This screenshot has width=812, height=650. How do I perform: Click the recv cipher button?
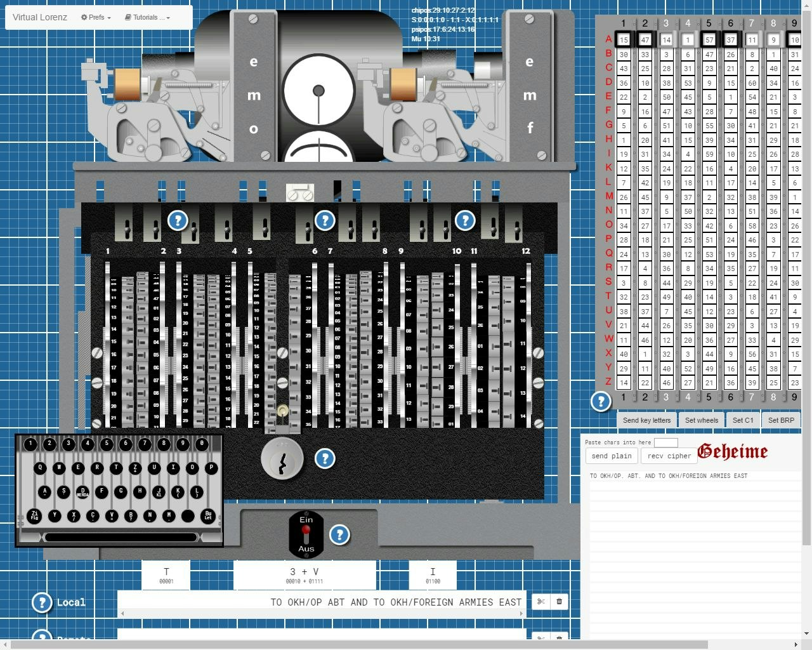click(x=669, y=456)
